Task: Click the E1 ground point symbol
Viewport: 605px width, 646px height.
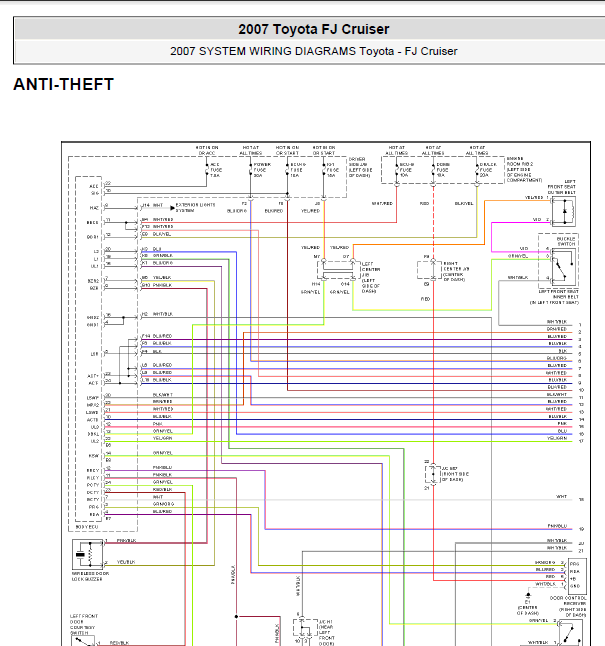Action: 528,595
